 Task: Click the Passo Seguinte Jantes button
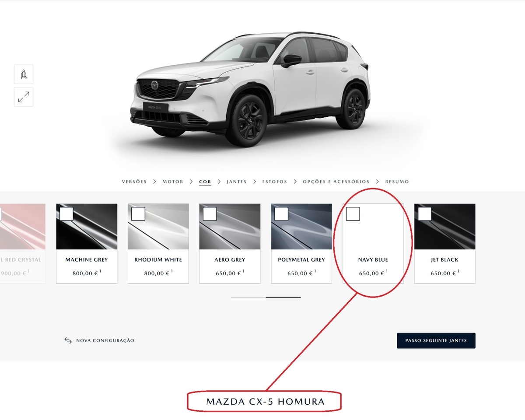(436, 340)
